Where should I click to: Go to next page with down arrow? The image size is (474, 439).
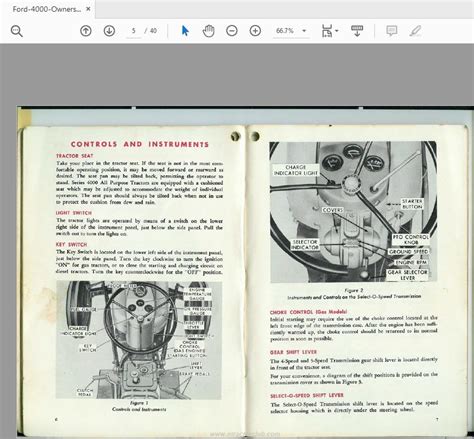(109, 31)
